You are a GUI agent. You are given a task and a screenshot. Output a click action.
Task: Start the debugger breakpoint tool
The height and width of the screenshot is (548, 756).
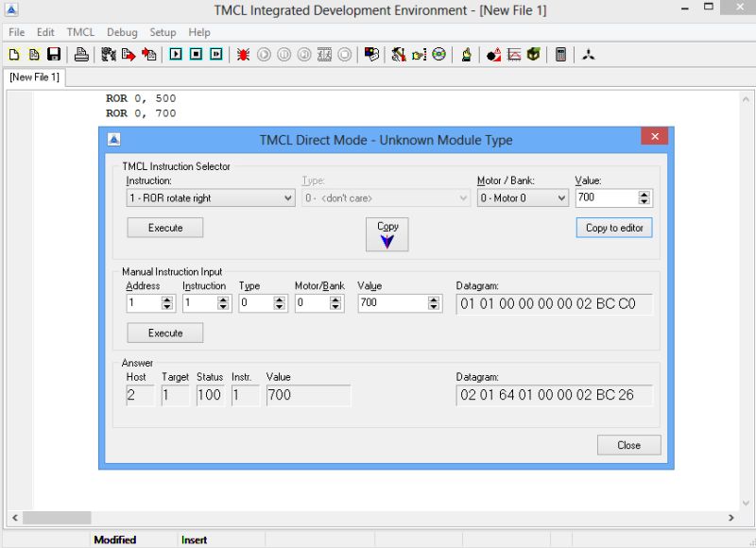pyautogui.click(x=242, y=55)
